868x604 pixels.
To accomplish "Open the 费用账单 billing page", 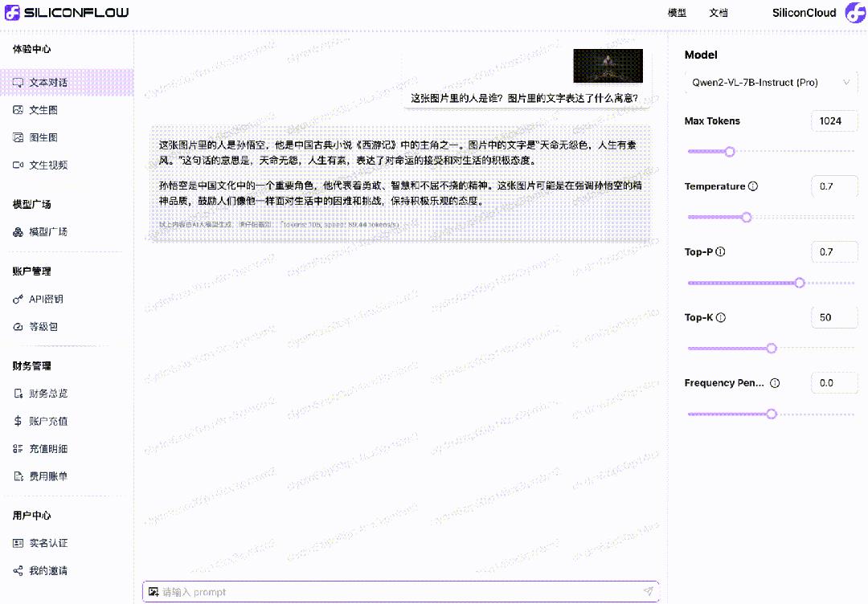I will [x=40, y=475].
